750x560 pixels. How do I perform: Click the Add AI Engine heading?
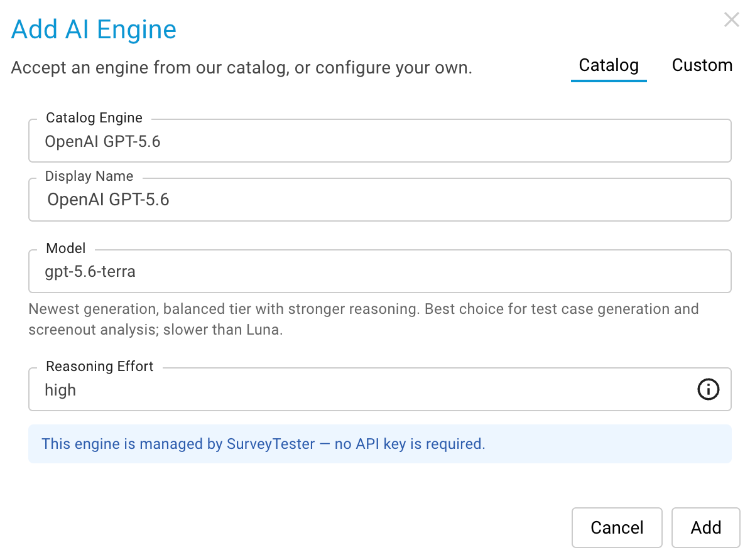[94, 30]
